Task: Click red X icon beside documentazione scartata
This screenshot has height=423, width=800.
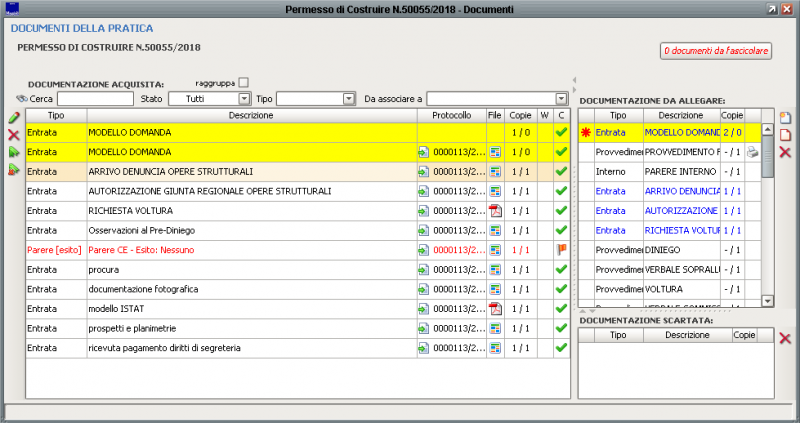Action: click(x=785, y=338)
